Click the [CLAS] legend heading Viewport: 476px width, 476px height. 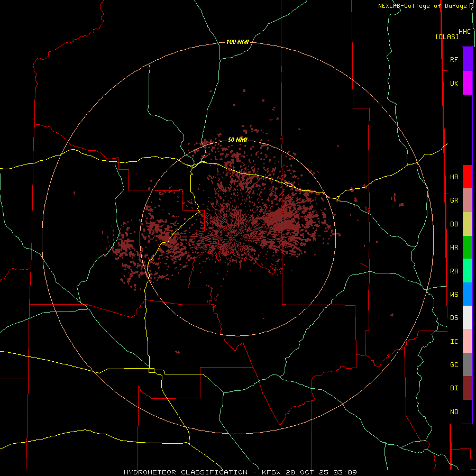(x=447, y=36)
